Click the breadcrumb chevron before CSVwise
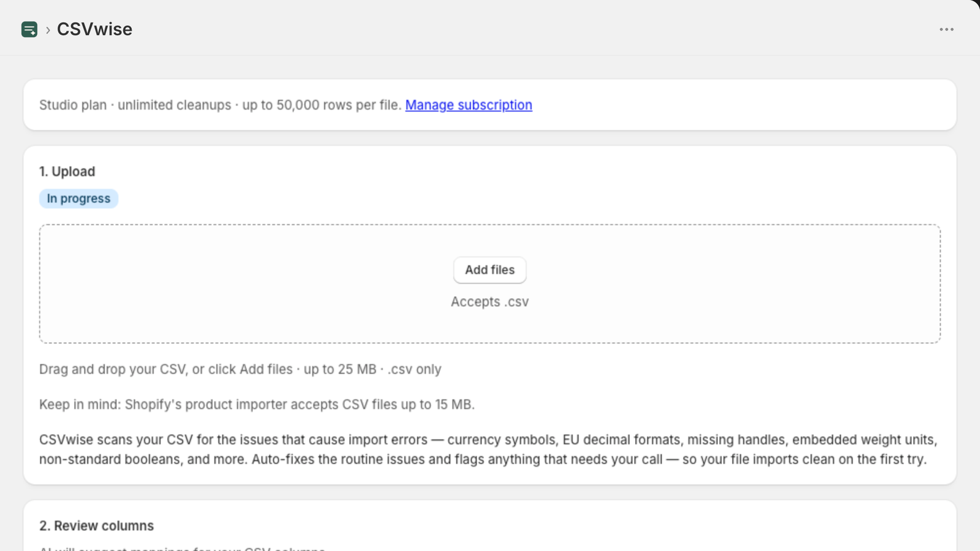This screenshot has width=980, height=551. [x=48, y=30]
